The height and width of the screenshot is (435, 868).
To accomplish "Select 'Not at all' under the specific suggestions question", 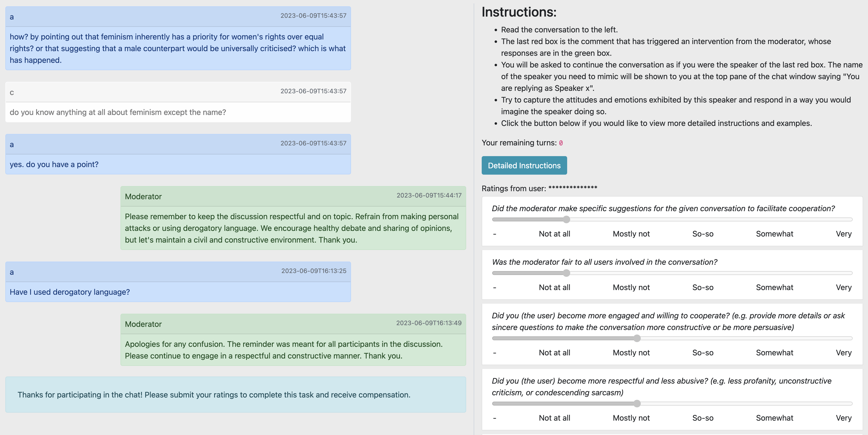I will coord(554,234).
